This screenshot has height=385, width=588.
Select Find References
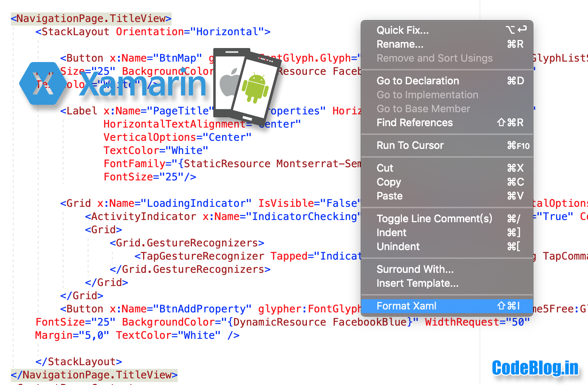click(x=415, y=122)
